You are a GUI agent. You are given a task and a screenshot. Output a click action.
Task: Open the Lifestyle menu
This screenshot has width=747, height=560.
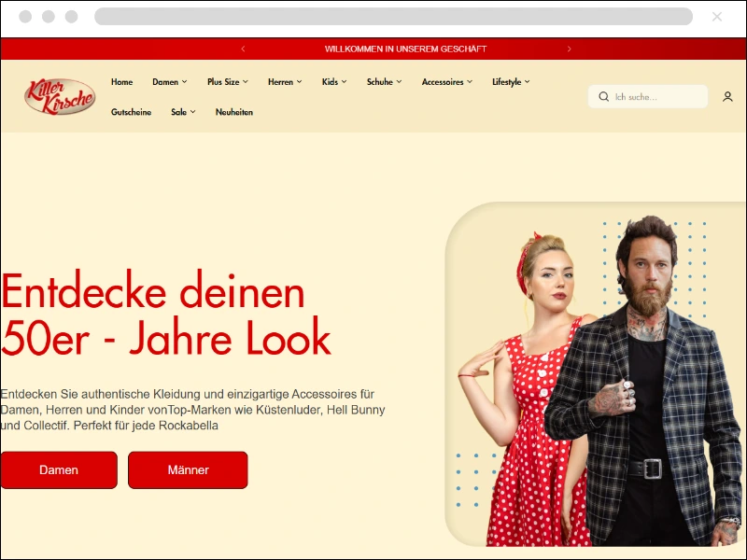506,82
